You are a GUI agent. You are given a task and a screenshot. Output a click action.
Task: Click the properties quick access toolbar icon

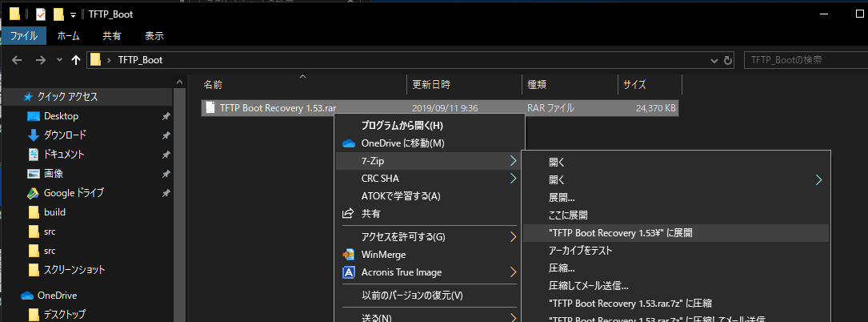point(41,14)
